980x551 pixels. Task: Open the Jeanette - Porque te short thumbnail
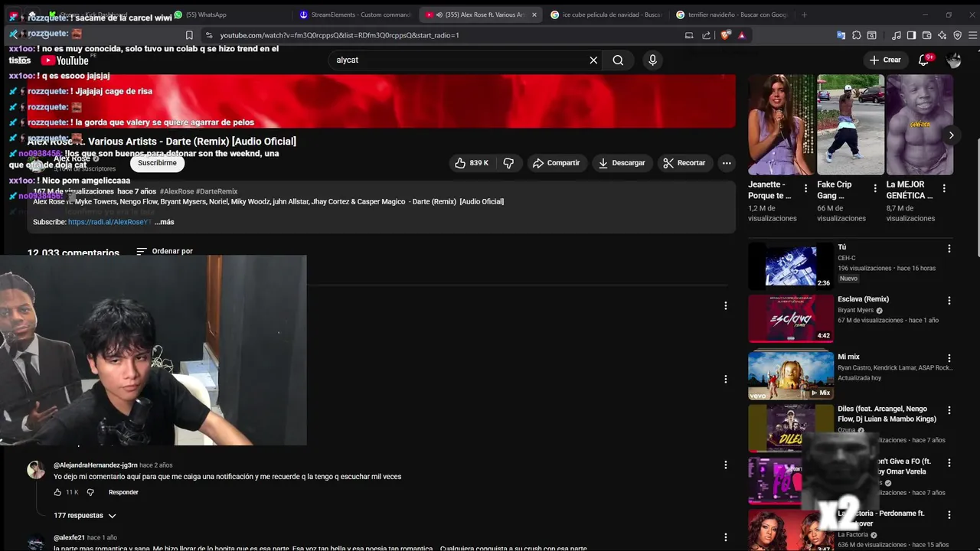tap(782, 125)
